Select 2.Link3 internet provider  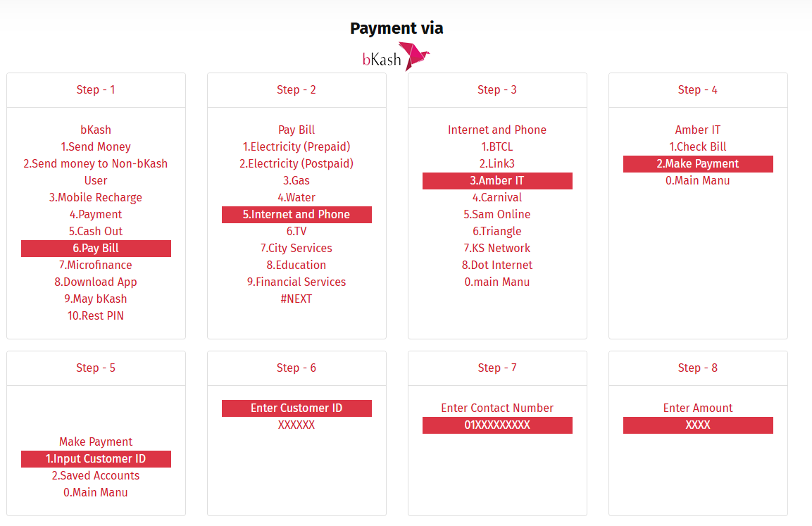coord(497,164)
